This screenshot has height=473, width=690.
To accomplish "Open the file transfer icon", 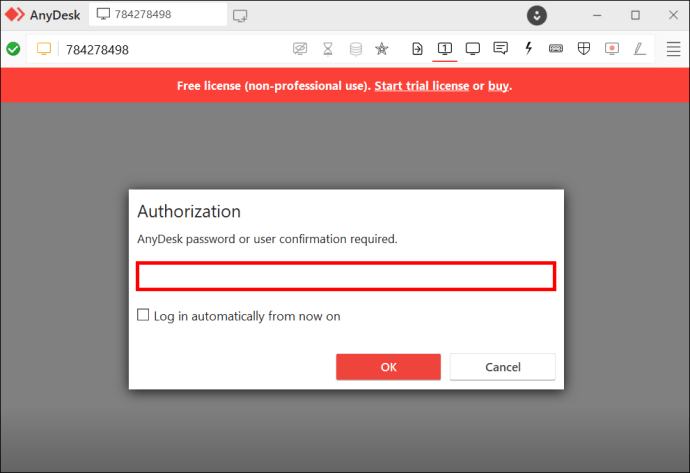I will coord(417,49).
